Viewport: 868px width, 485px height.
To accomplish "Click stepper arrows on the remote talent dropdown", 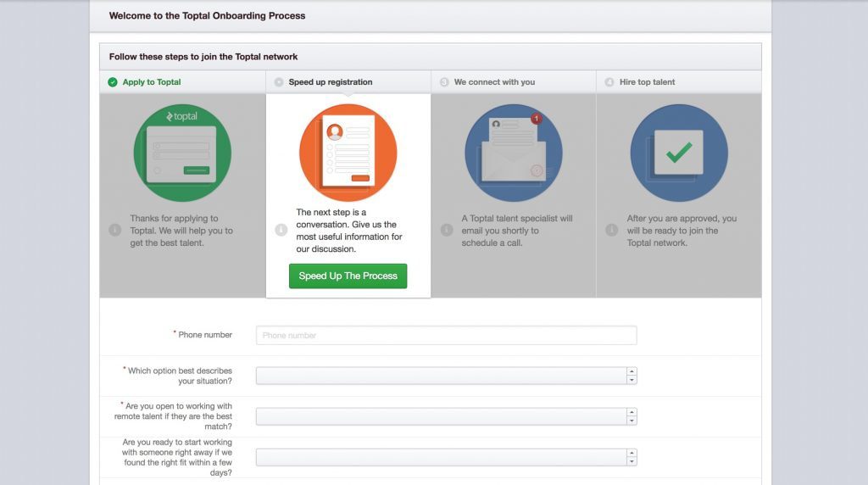I will [x=632, y=416].
